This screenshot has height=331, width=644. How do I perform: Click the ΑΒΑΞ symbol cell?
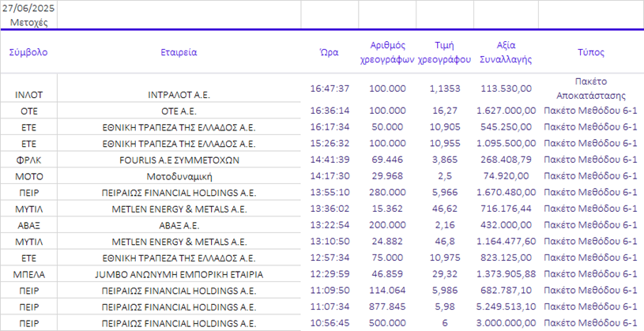pyautogui.click(x=28, y=226)
